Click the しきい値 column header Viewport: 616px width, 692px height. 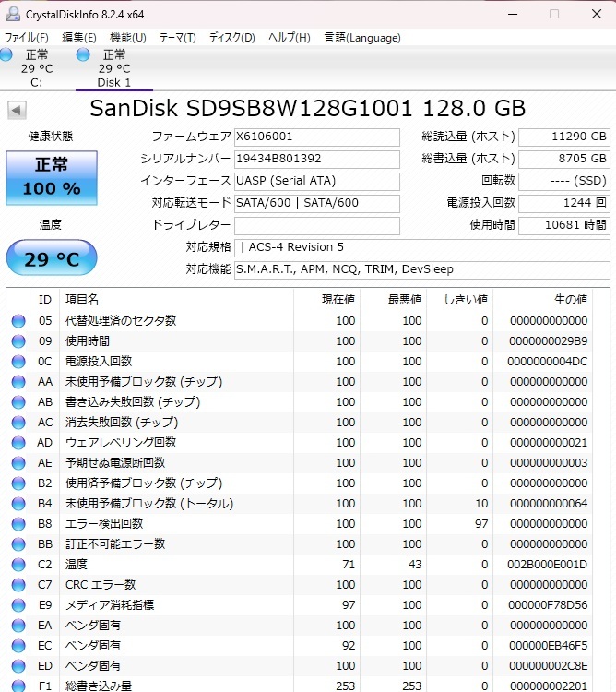pos(460,300)
